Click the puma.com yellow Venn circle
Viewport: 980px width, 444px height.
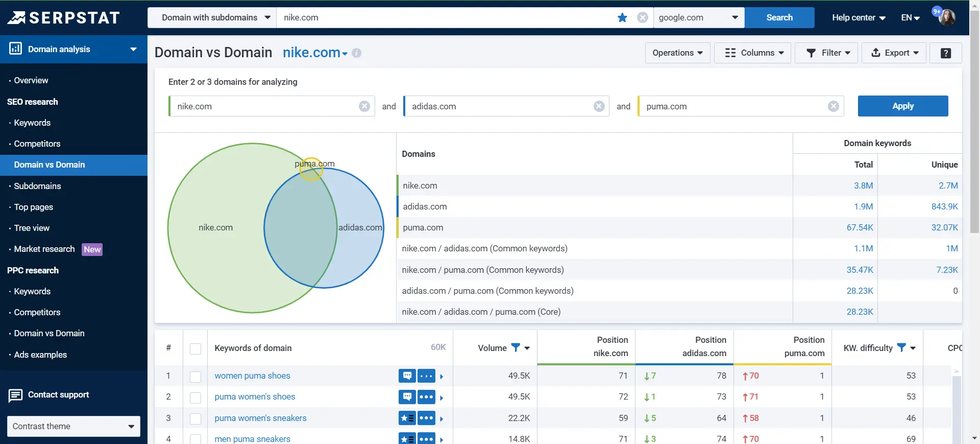[x=311, y=169]
